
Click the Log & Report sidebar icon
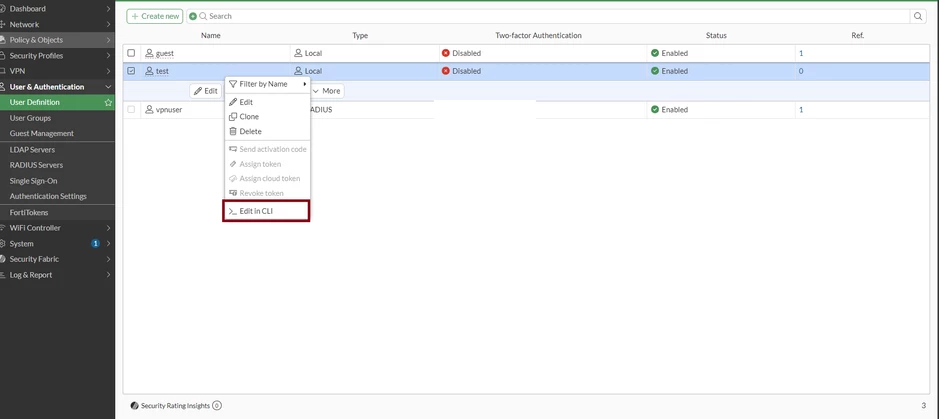tap(2, 275)
